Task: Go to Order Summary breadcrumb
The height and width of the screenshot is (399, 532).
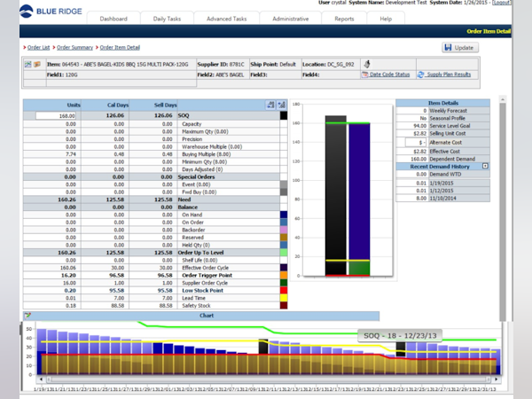Action: point(74,48)
